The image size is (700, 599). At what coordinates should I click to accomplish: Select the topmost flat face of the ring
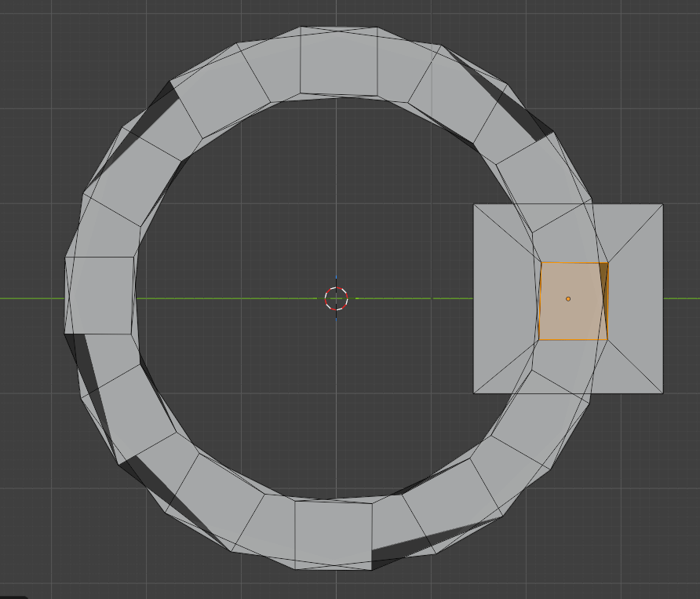point(338,61)
